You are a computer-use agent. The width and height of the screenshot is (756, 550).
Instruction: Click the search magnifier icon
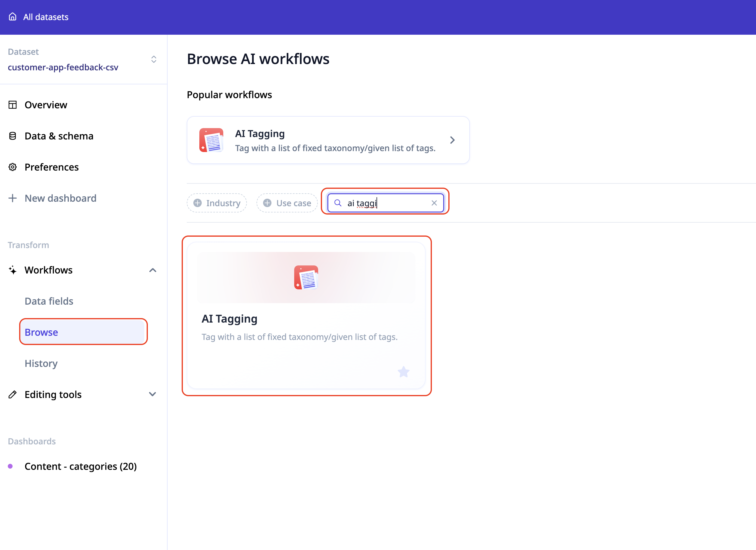[338, 203]
